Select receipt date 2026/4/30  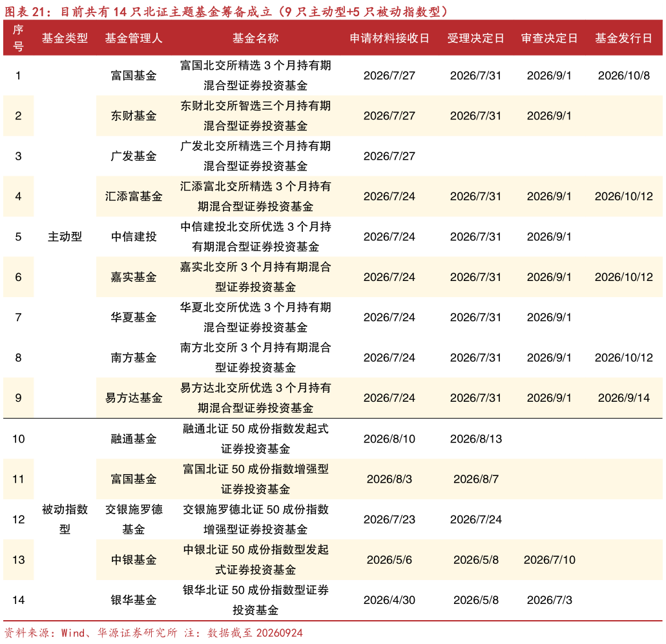389,600
